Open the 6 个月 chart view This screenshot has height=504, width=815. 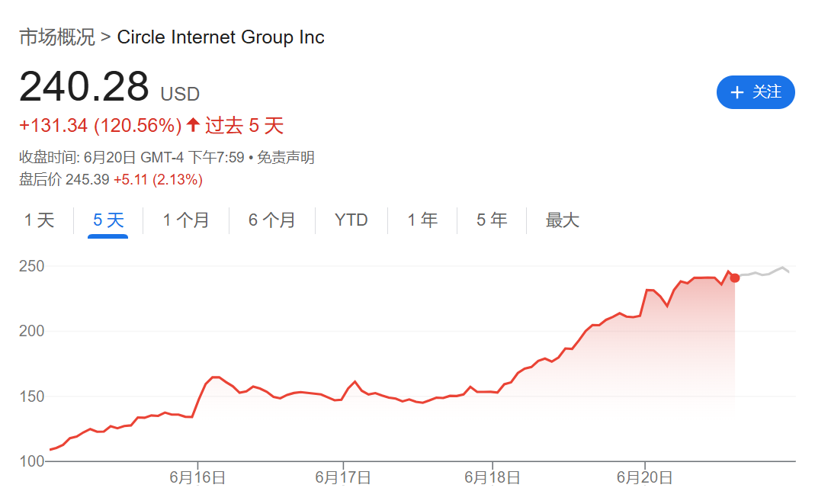click(271, 220)
